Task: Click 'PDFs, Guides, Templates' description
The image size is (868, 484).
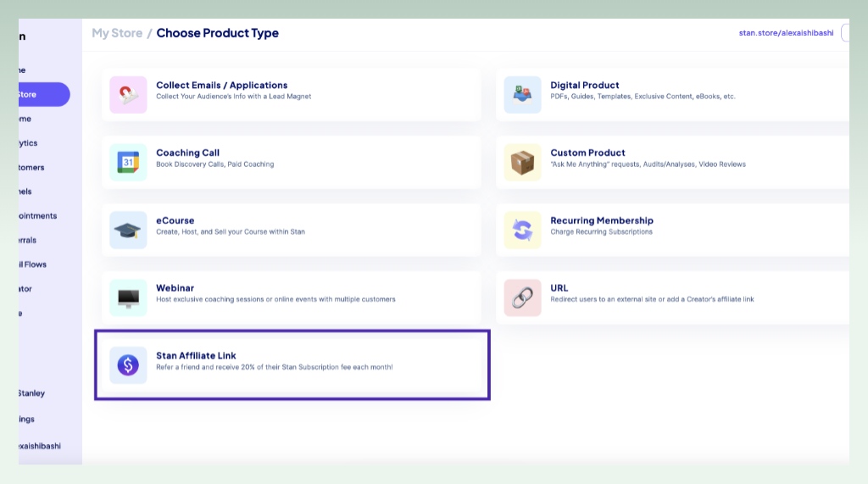Action: (643, 97)
